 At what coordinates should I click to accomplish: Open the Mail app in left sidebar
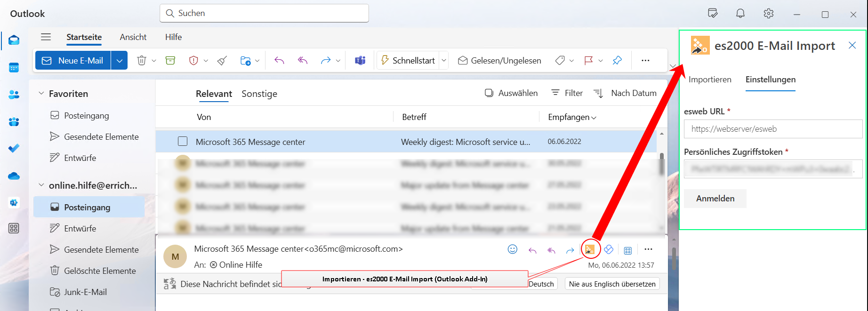click(x=14, y=40)
